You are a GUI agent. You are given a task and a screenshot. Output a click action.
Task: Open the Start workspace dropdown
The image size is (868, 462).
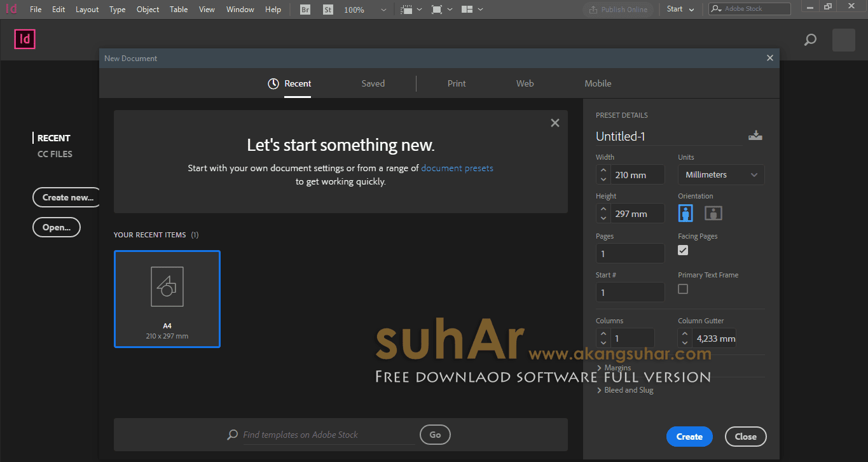coord(680,9)
